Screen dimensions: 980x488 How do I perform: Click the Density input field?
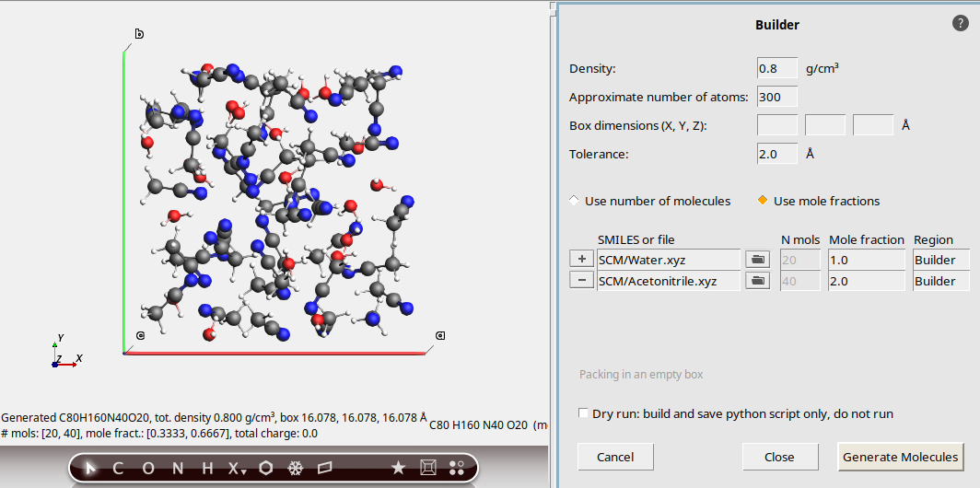tap(777, 69)
